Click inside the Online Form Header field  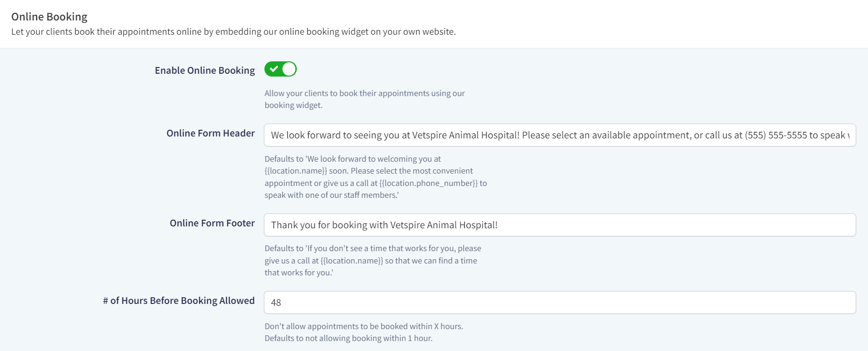[476, 135]
